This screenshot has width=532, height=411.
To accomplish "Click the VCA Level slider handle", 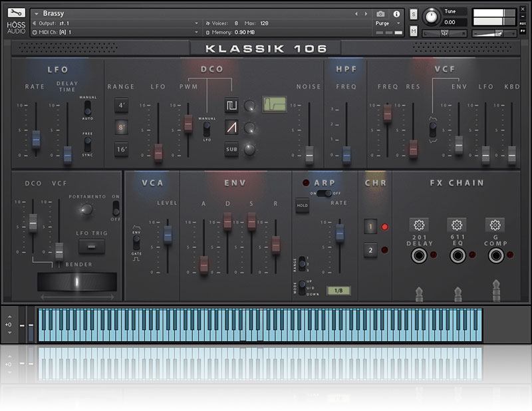I will (168, 233).
